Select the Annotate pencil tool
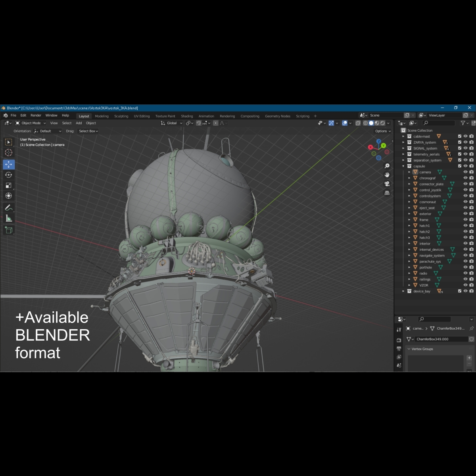 [x=9, y=207]
